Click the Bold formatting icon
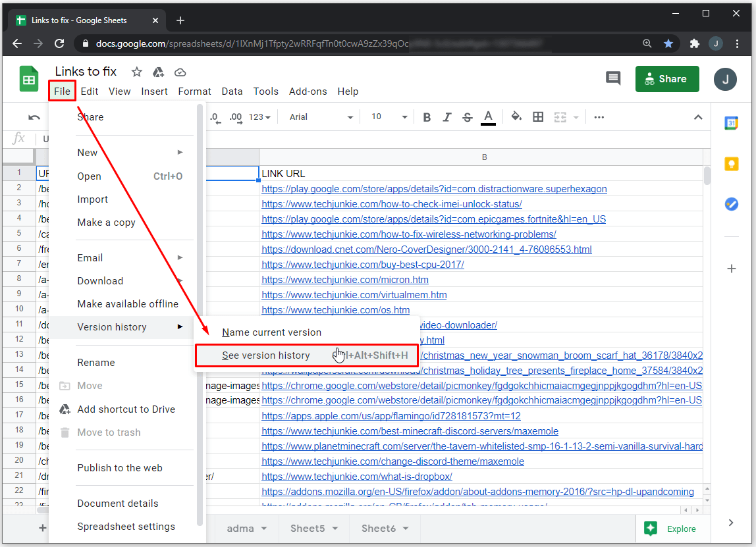 (x=427, y=117)
